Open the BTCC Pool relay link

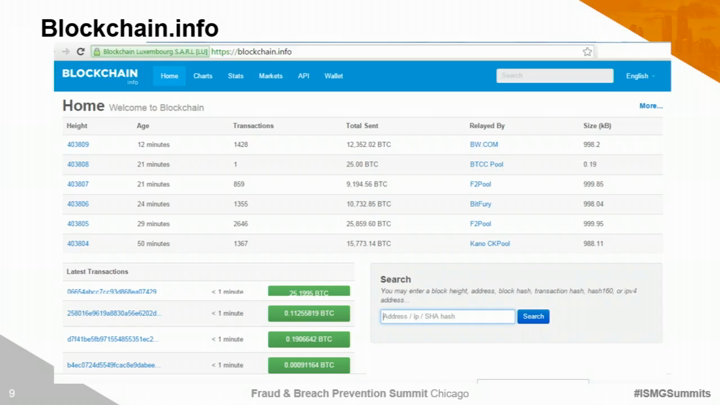pyautogui.click(x=487, y=164)
